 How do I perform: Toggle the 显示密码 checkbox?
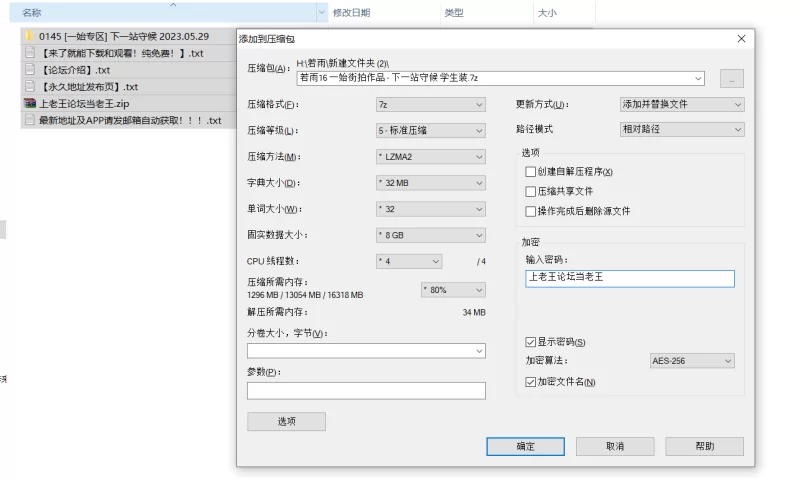point(531,342)
